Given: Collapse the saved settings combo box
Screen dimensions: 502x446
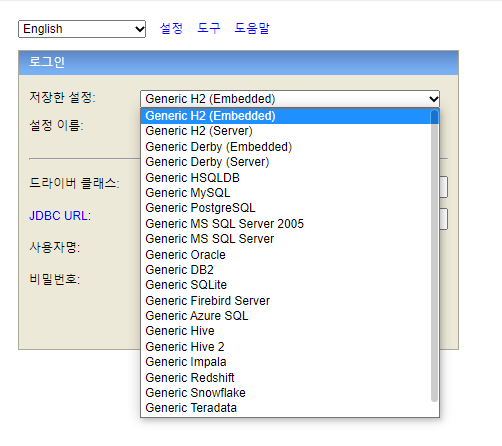Looking at the screenshot, I should [x=290, y=99].
